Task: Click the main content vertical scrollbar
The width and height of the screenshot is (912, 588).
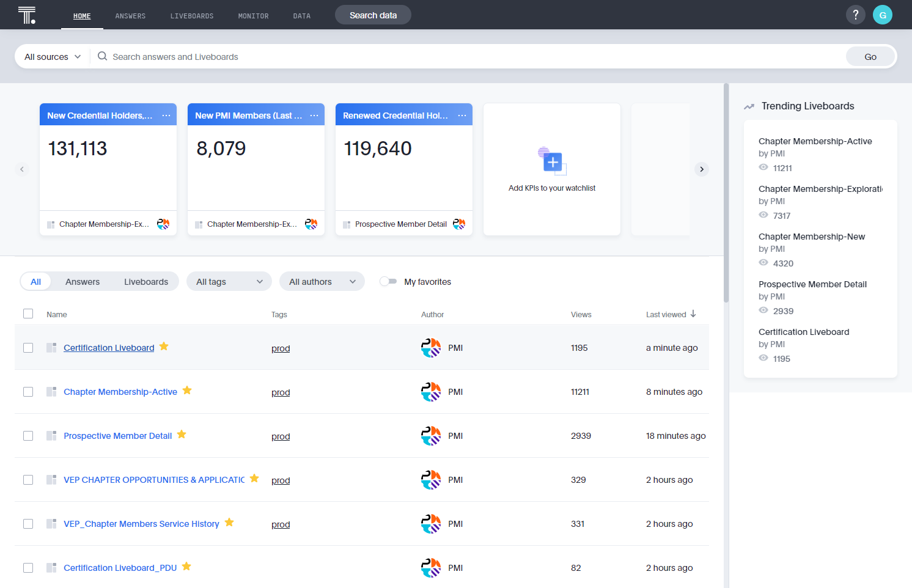Action: 726,193
